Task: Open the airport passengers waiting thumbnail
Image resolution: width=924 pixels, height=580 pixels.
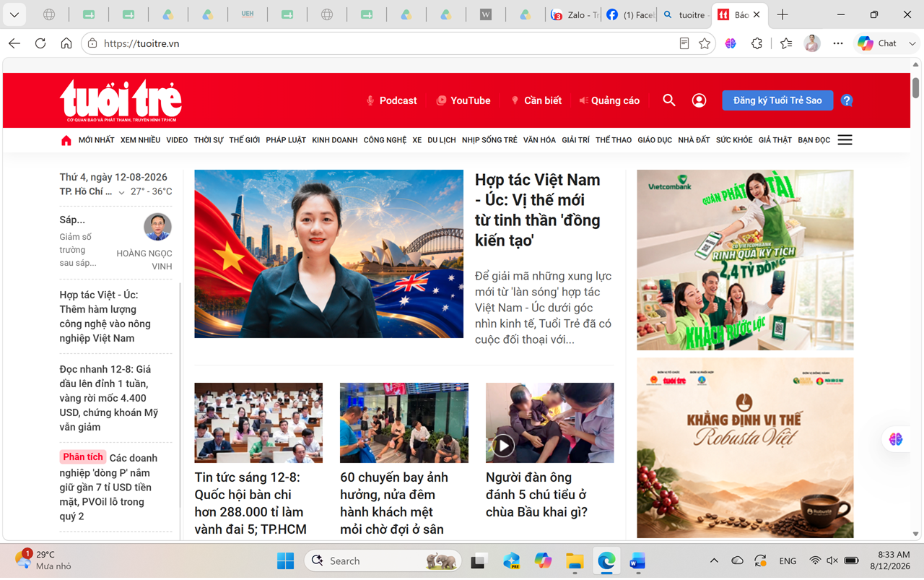Action: point(404,423)
